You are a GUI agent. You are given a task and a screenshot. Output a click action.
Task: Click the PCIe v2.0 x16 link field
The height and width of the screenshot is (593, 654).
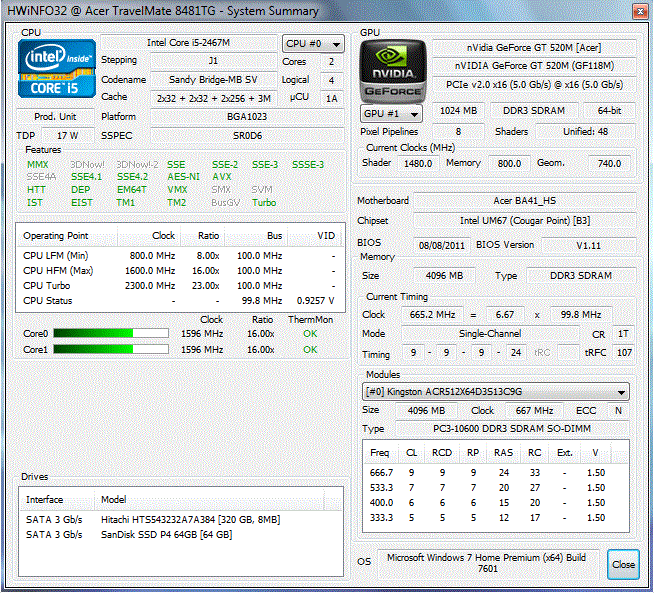pyautogui.click(x=534, y=85)
